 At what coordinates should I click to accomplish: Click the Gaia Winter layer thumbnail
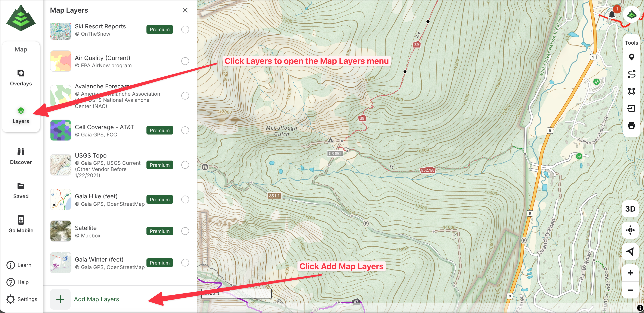(61, 263)
